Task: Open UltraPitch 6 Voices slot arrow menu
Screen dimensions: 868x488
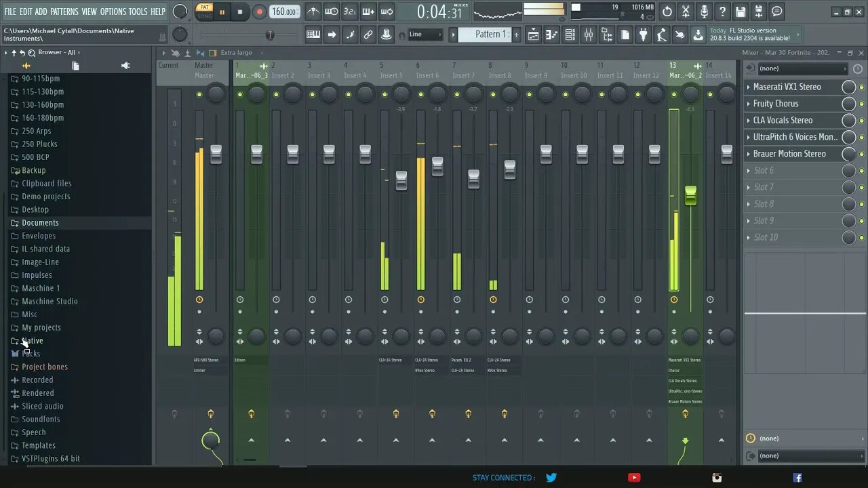Action: [x=749, y=137]
